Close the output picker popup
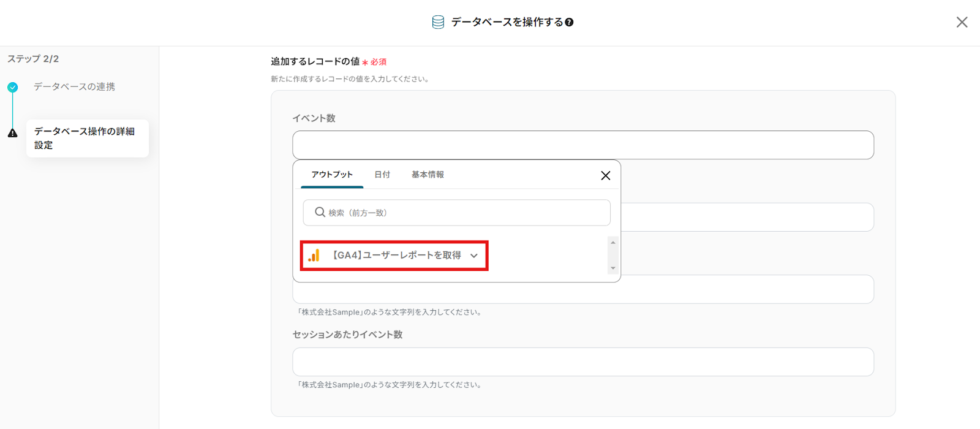Viewport: 980px width, 429px height. pyautogui.click(x=605, y=176)
